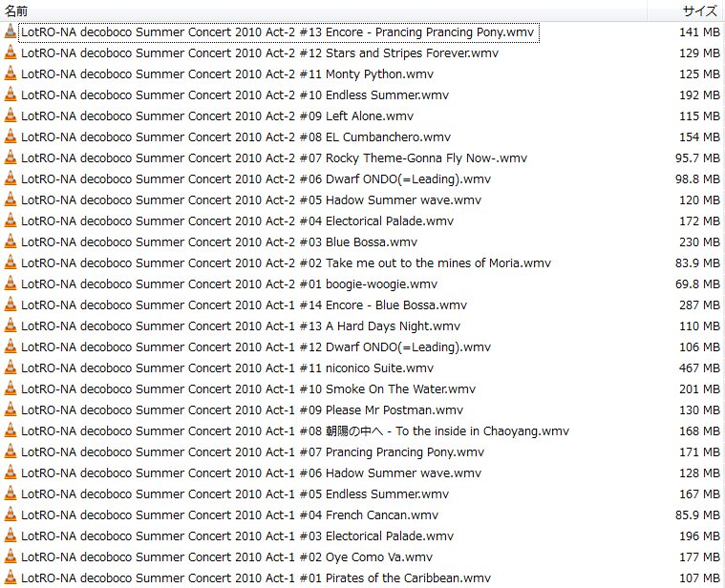Click VLC icon next to Smoke On The Water

[x=11, y=389]
